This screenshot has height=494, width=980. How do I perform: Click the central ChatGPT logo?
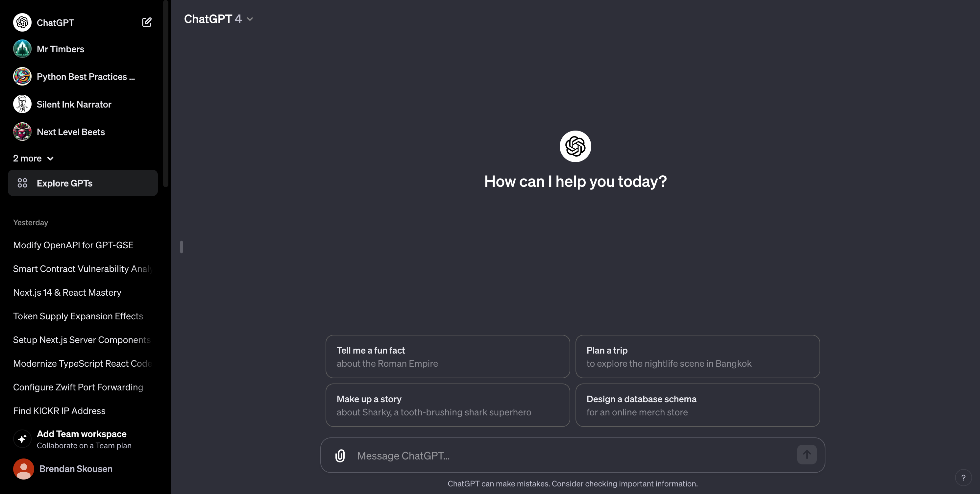(575, 146)
